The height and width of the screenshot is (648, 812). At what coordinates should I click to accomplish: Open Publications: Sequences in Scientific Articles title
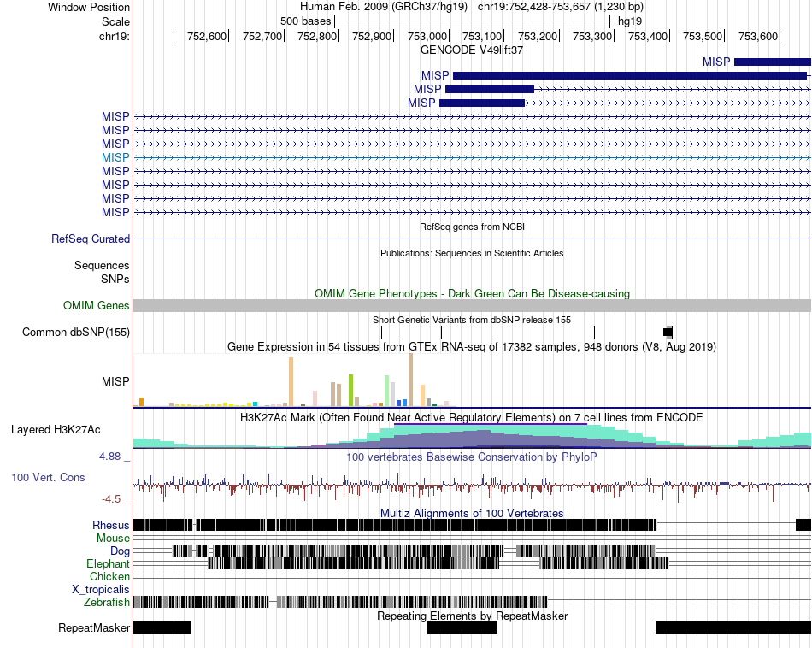pos(472,253)
